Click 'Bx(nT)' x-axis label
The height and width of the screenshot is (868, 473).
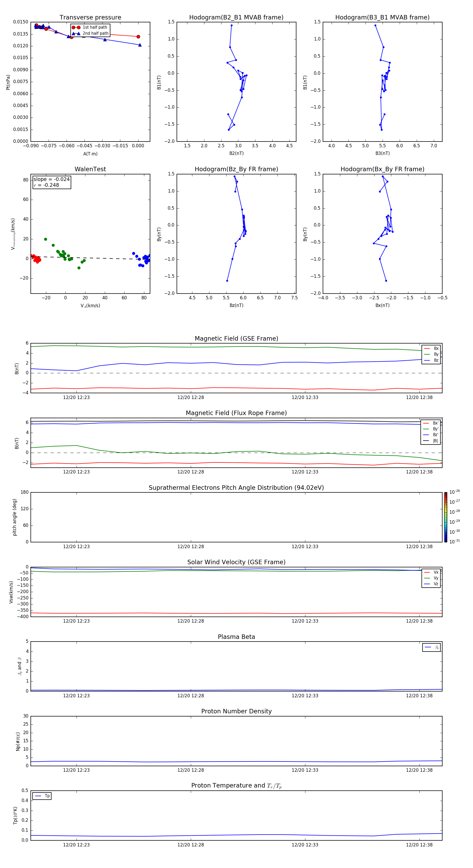click(x=382, y=305)
